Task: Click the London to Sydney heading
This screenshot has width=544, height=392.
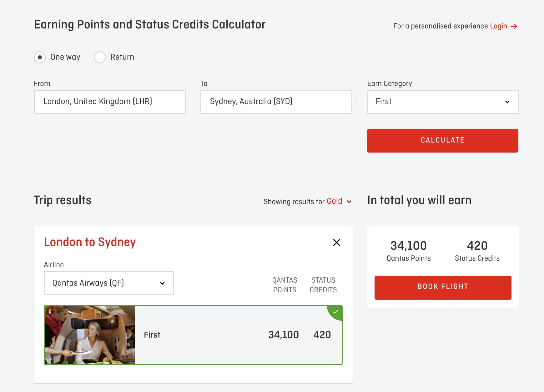Action: 90,242
